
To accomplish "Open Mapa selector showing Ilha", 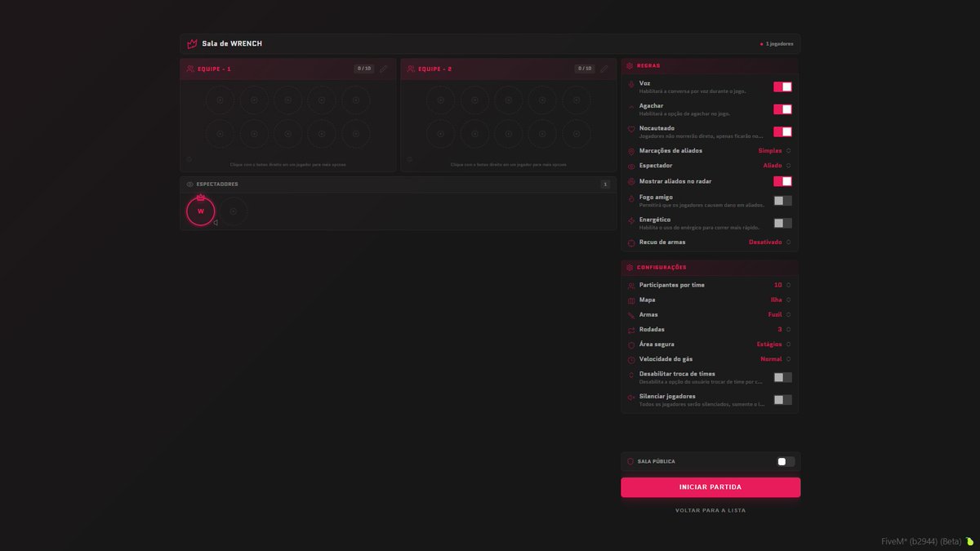I will click(780, 300).
